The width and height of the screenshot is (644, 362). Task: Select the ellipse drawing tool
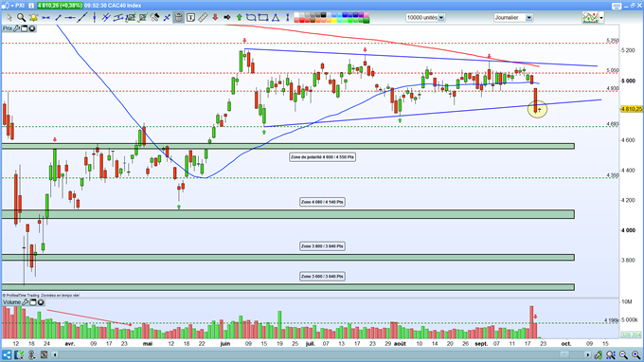click(x=251, y=18)
